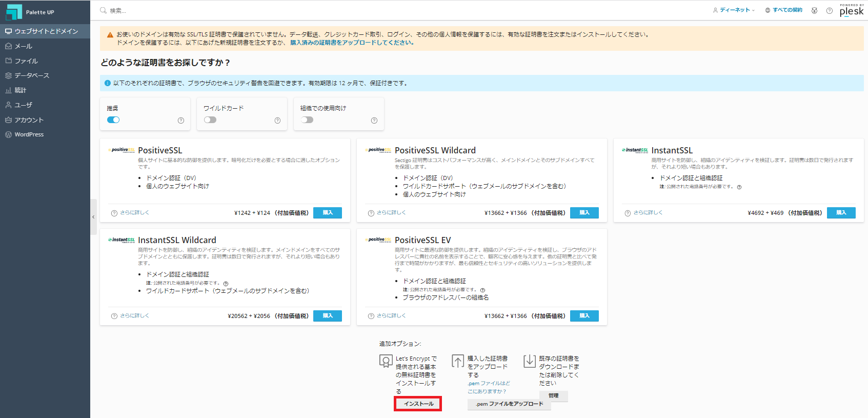The image size is (868, 418).
Task: Click the Palette UP logo
Action: 30,11
